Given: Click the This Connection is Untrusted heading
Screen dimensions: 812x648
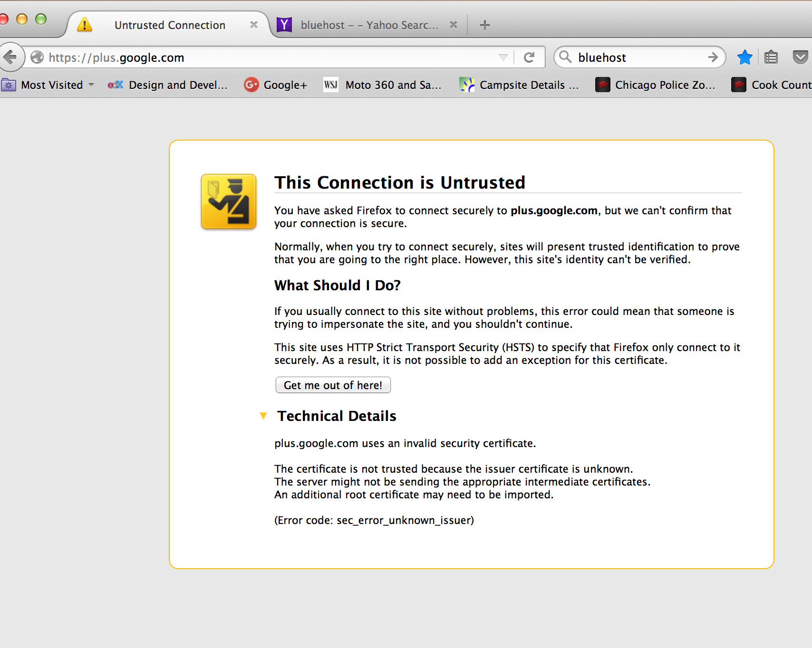Looking at the screenshot, I should tap(400, 182).
